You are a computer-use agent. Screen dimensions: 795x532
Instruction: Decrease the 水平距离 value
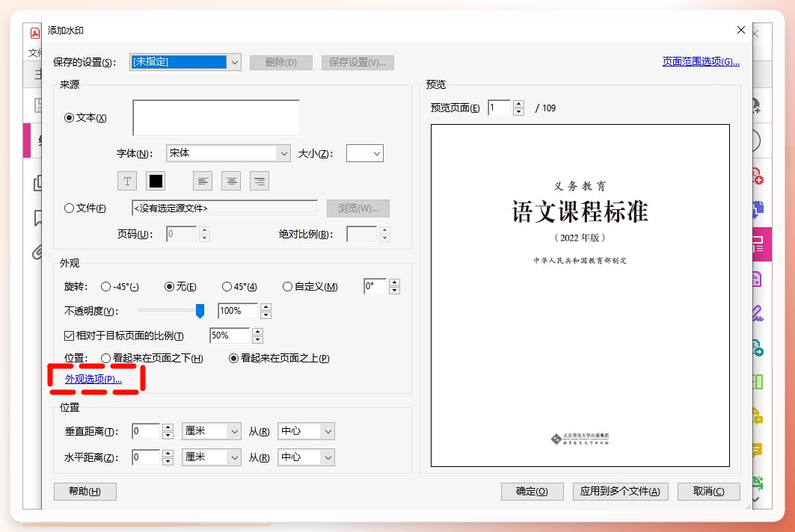pos(168,461)
